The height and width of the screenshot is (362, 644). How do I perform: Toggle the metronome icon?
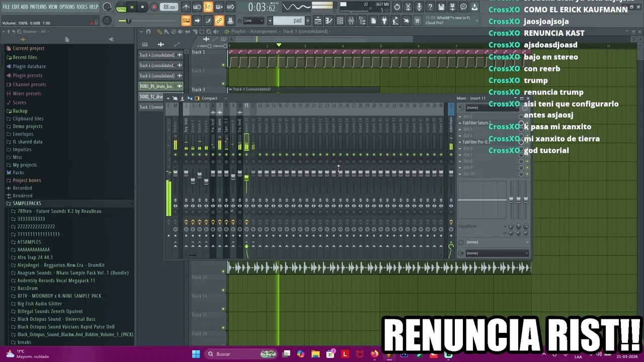[x=186, y=7]
